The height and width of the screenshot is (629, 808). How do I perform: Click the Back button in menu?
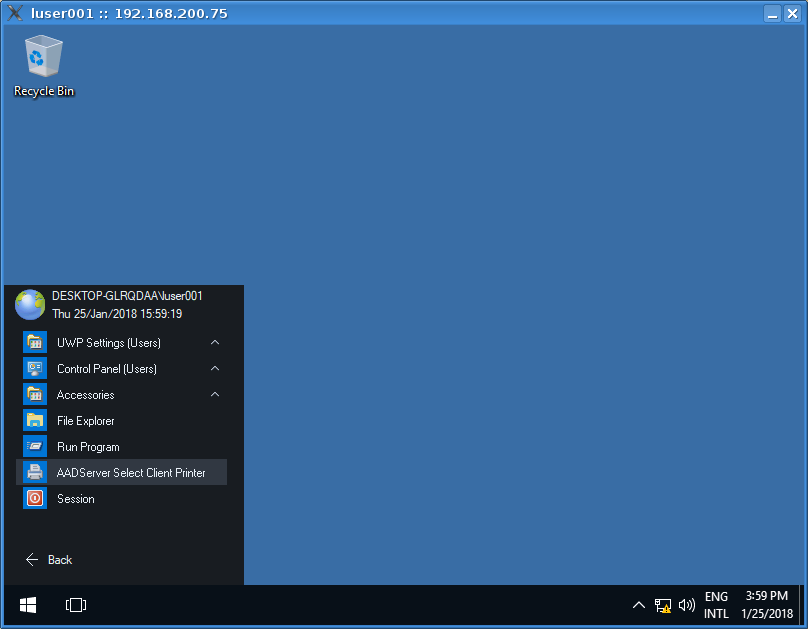pos(49,560)
